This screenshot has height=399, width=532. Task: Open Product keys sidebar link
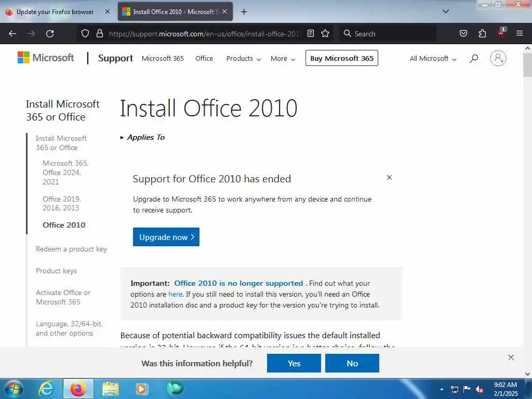(x=56, y=271)
